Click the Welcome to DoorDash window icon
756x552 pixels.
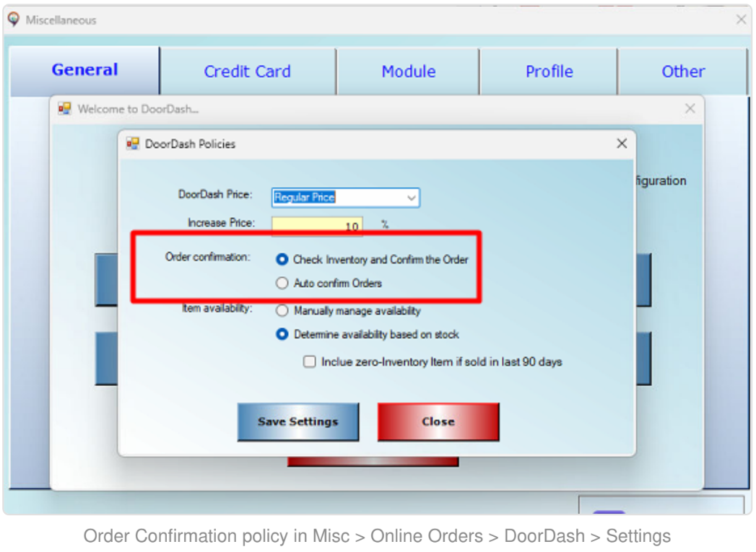pyautogui.click(x=64, y=109)
